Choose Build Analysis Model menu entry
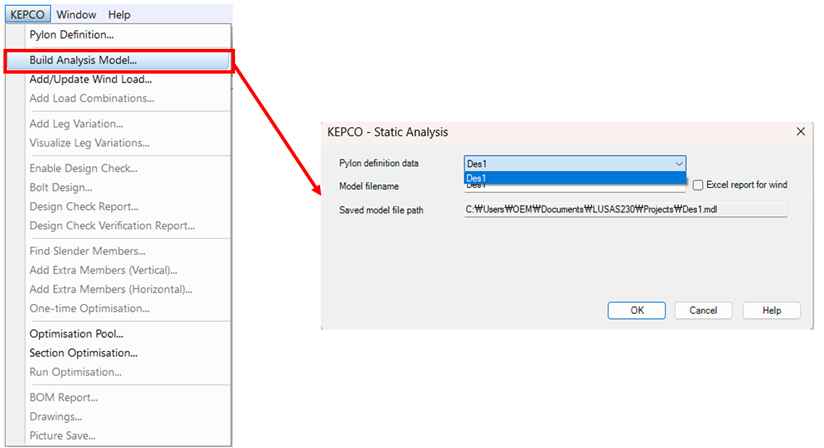The image size is (824, 448). [x=83, y=61]
